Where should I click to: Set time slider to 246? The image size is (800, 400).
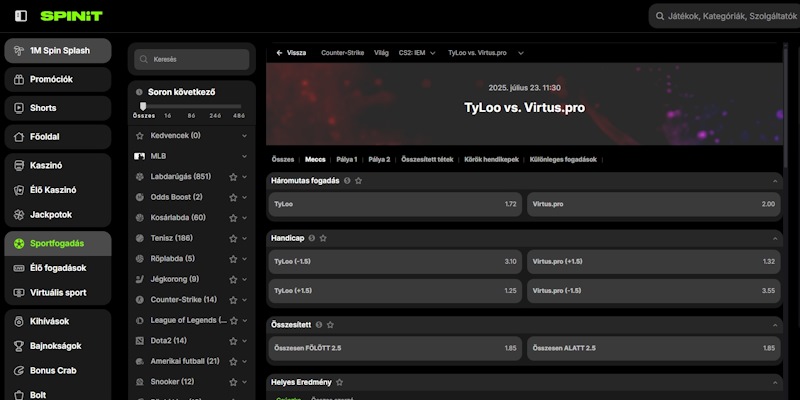pyautogui.click(x=215, y=116)
